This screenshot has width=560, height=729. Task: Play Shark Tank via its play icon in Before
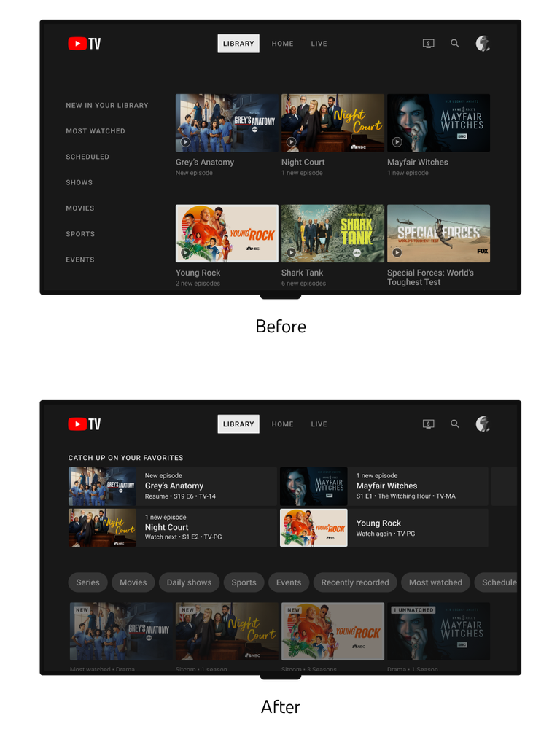tap(291, 252)
